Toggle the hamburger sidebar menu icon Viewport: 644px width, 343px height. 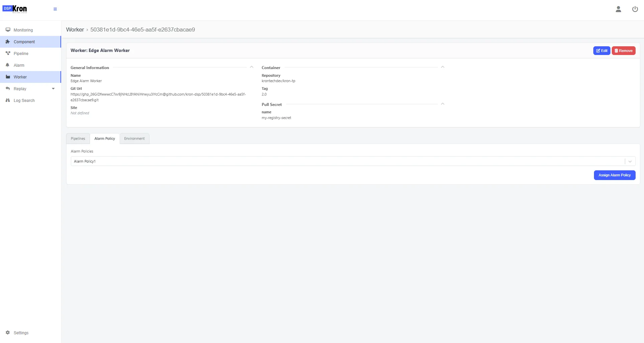[55, 9]
